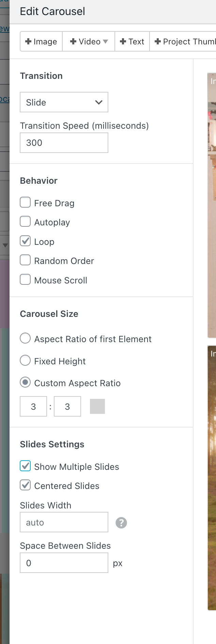216x644 pixels.
Task: Add a Text slide
Action: coord(132,41)
